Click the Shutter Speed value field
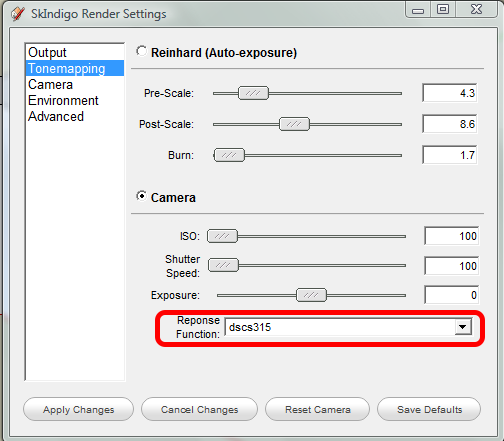 coord(452,266)
